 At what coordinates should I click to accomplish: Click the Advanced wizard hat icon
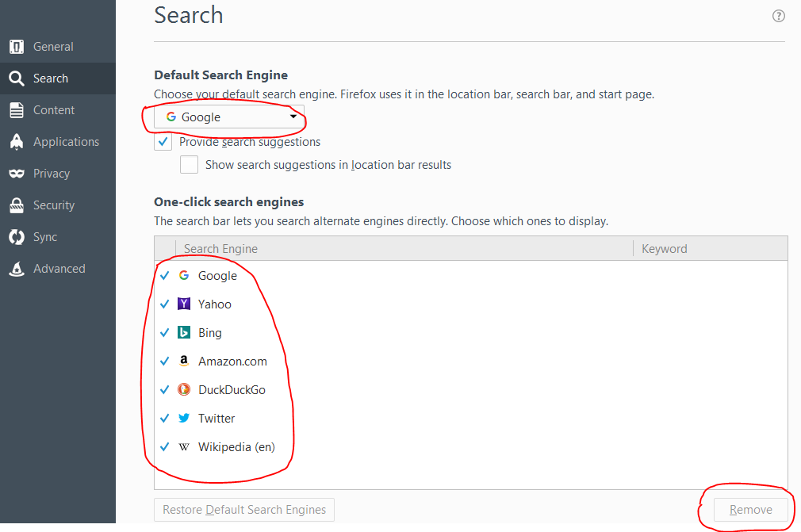pos(17,269)
